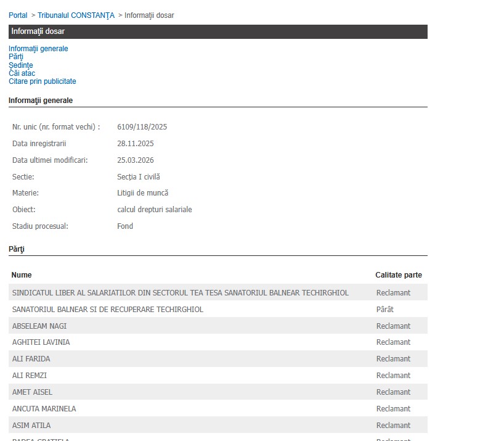This screenshot has width=504, height=441.
Task: Click the Calitate parte column header
Action: [x=398, y=275]
